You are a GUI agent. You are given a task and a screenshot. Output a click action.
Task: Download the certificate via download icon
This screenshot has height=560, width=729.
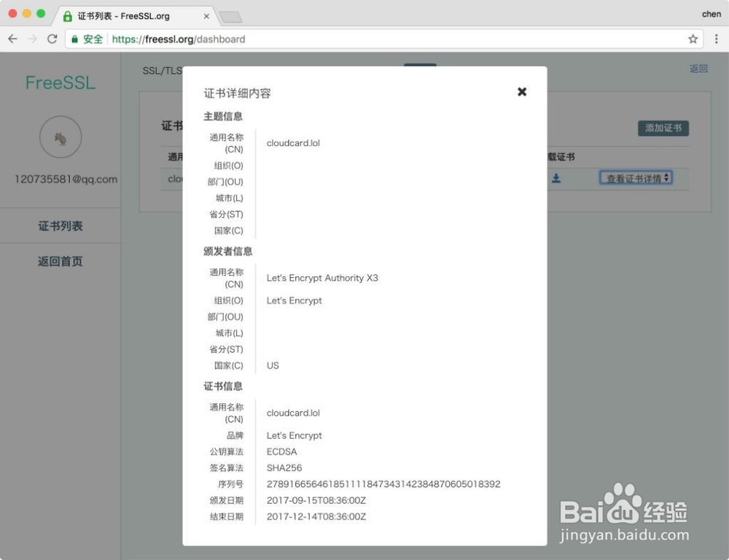coord(556,178)
